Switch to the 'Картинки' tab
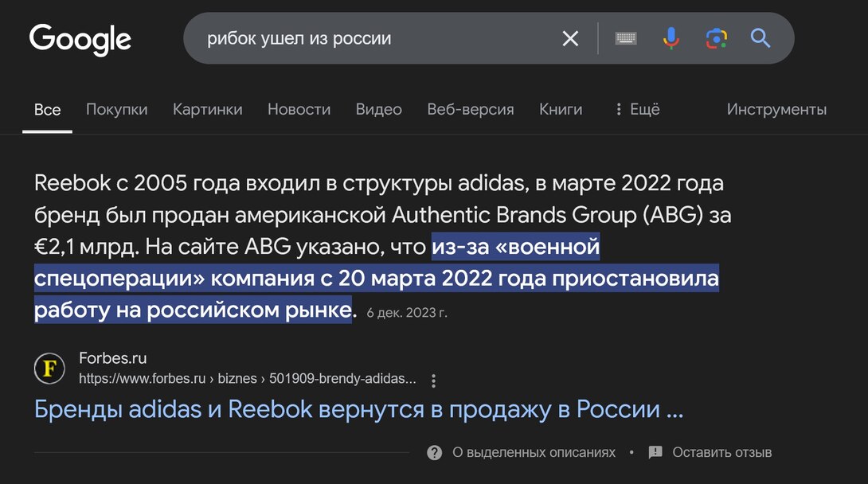Image resolution: width=868 pixels, height=484 pixels. click(208, 110)
